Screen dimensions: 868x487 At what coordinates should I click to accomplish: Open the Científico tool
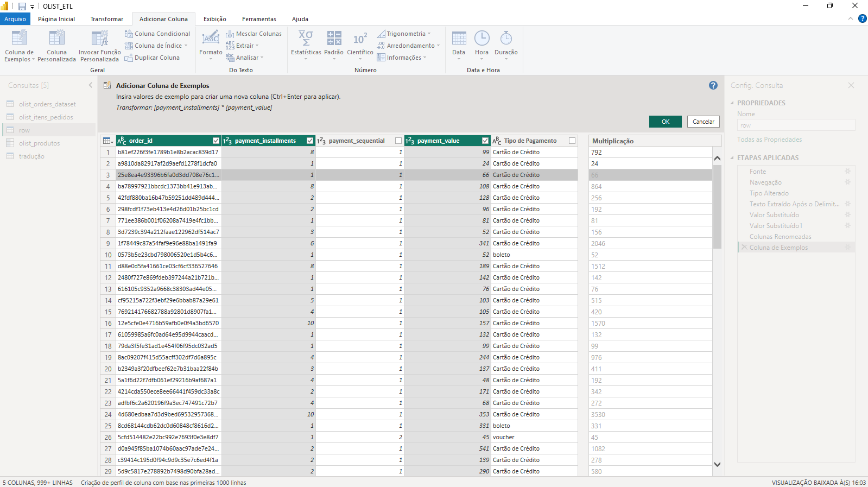click(x=360, y=46)
